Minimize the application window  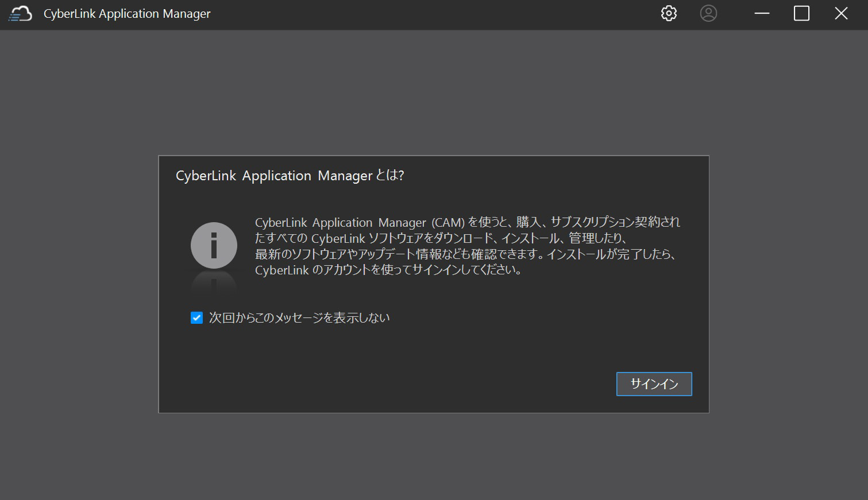pyautogui.click(x=762, y=13)
